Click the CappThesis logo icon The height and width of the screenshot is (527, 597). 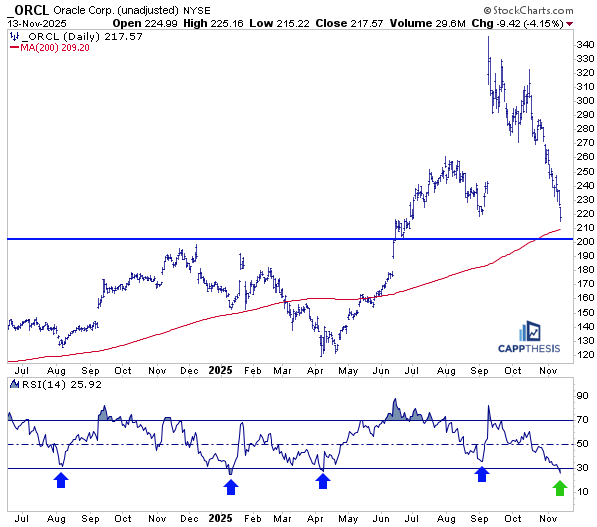[x=530, y=331]
